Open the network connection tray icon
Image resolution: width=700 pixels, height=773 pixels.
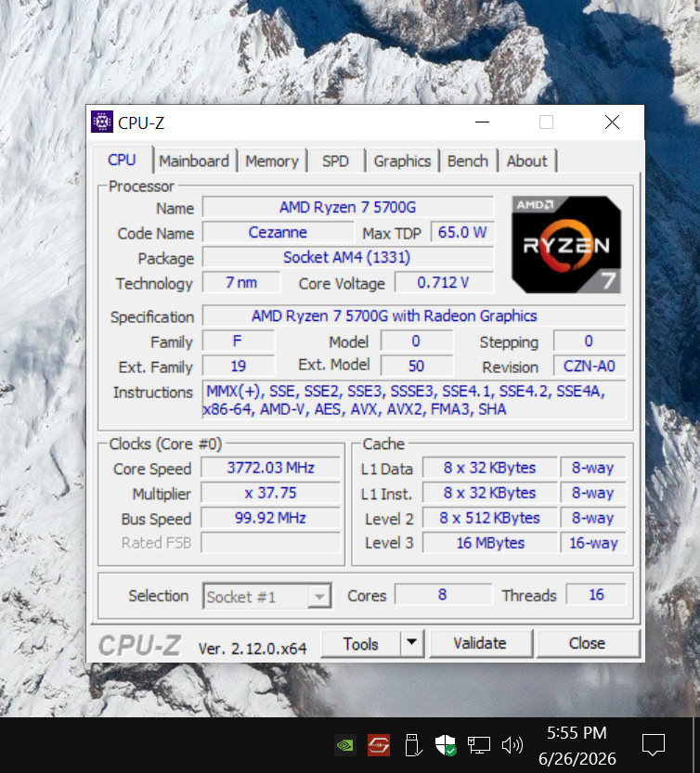point(478,745)
